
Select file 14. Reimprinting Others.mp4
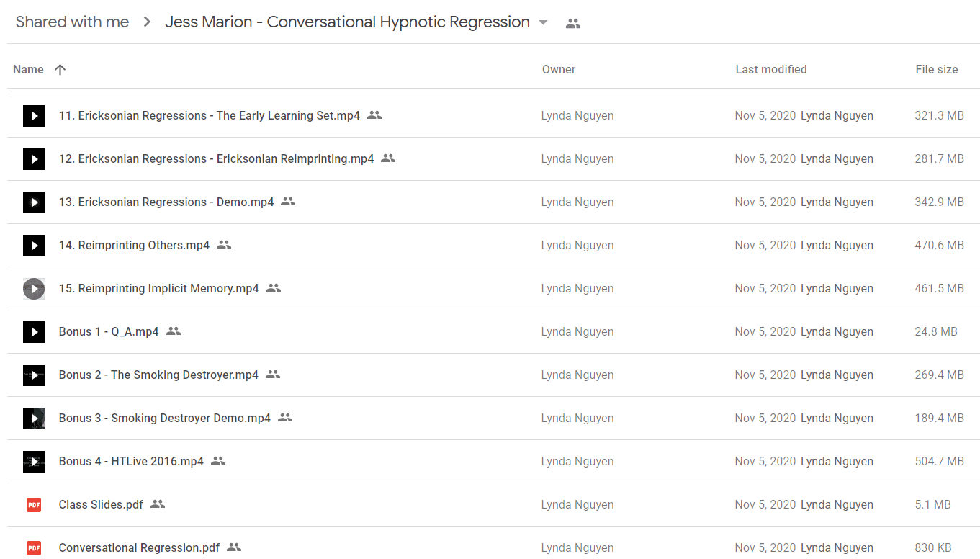134,245
